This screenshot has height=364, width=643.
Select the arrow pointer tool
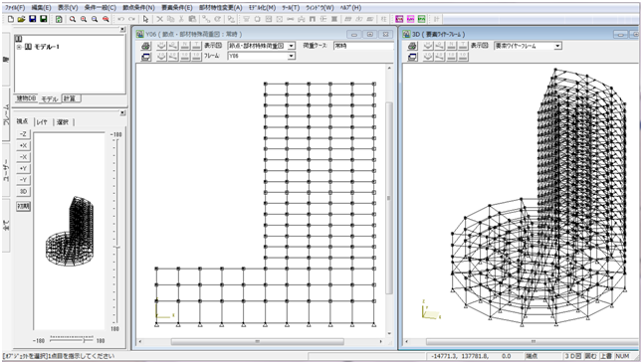(x=145, y=19)
